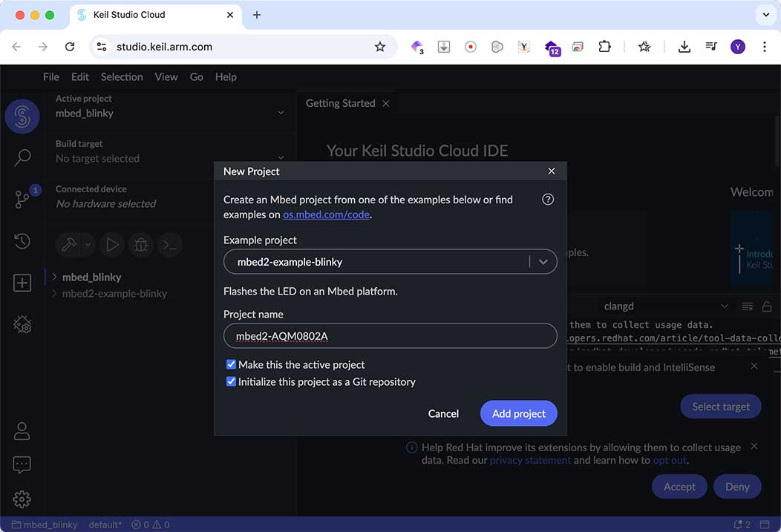Click the Accept button

coord(679,486)
